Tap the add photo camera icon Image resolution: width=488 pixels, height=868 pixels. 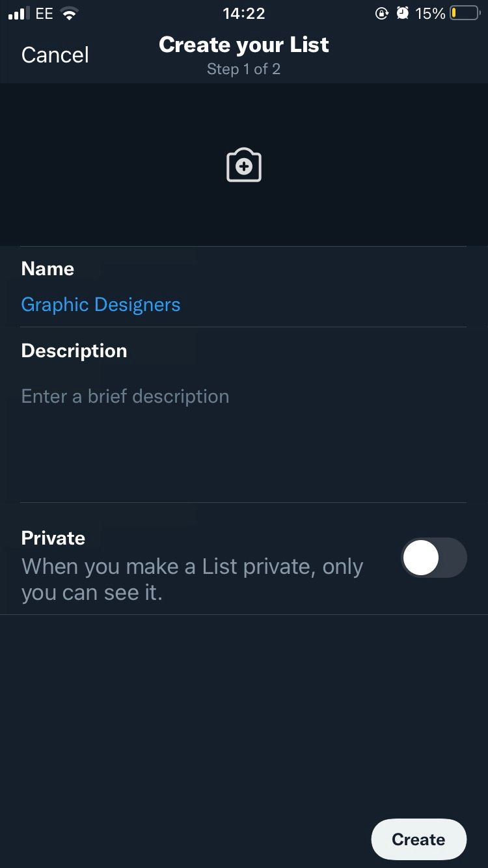point(243,166)
